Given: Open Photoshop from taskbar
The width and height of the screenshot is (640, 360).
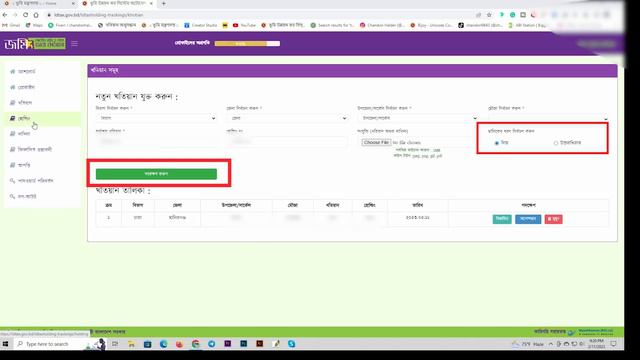Looking at the screenshot, I should (244, 344).
